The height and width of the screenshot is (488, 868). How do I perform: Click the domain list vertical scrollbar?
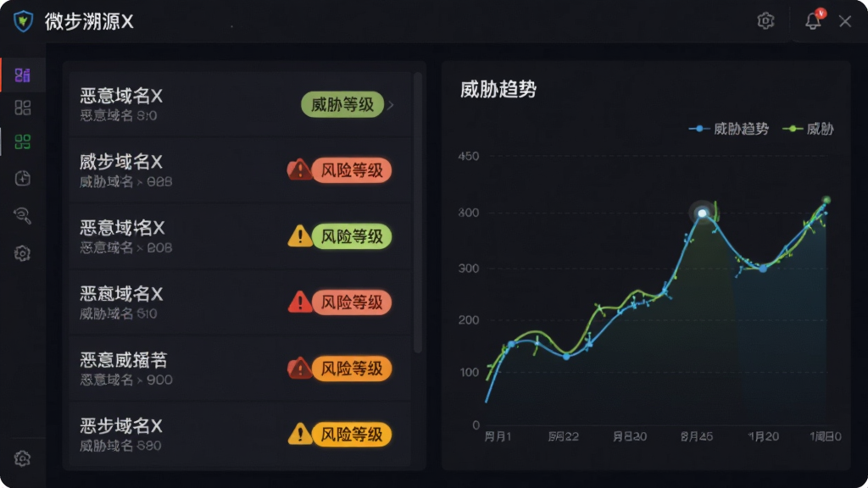(x=418, y=213)
